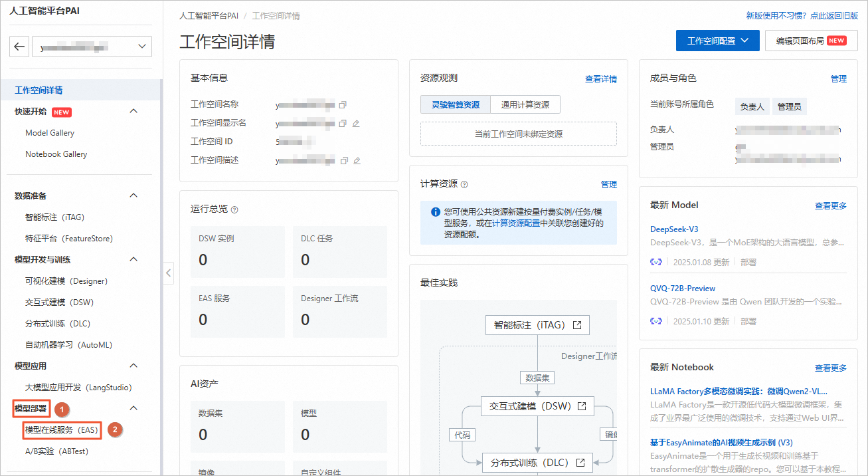Open 智能标注 (iTAG) in the sidebar

coord(54,217)
